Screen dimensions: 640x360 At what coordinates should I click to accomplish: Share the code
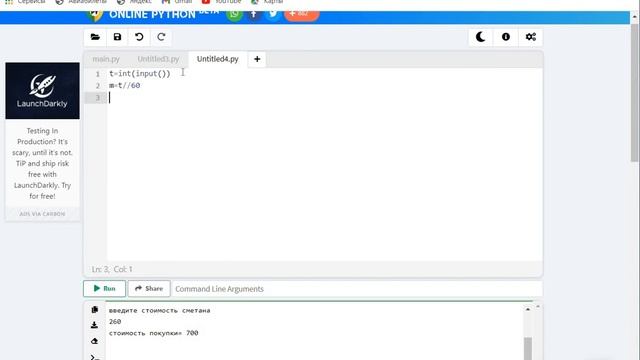149,289
